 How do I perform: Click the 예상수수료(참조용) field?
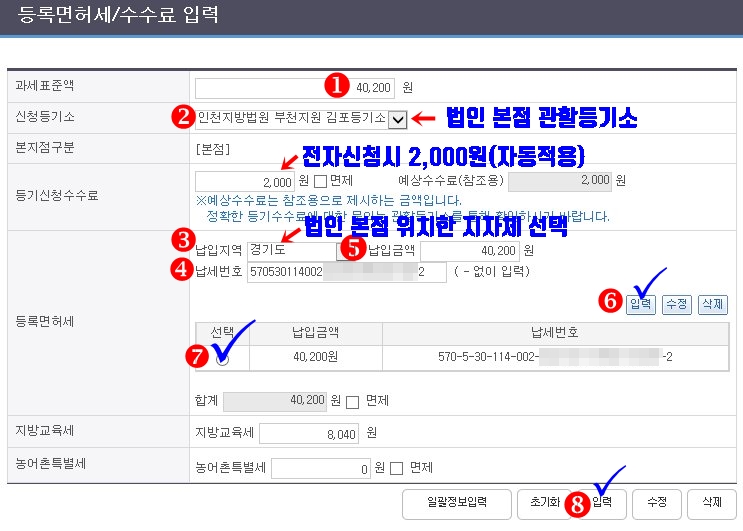click(560, 181)
